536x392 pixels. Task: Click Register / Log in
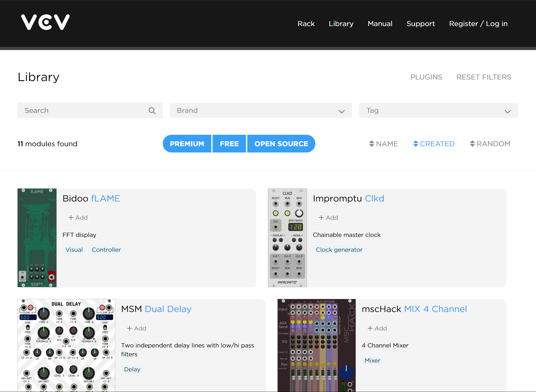tap(478, 24)
